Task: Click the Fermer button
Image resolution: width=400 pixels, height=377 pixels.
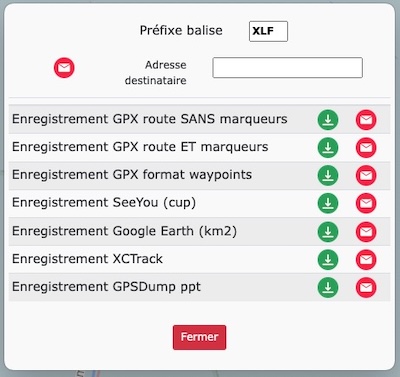Action: tap(199, 337)
